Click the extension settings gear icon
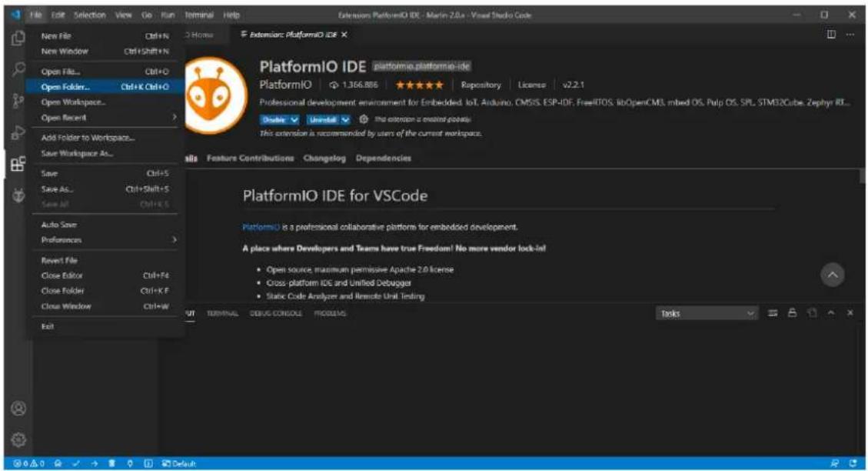868x471 pixels. click(x=364, y=119)
